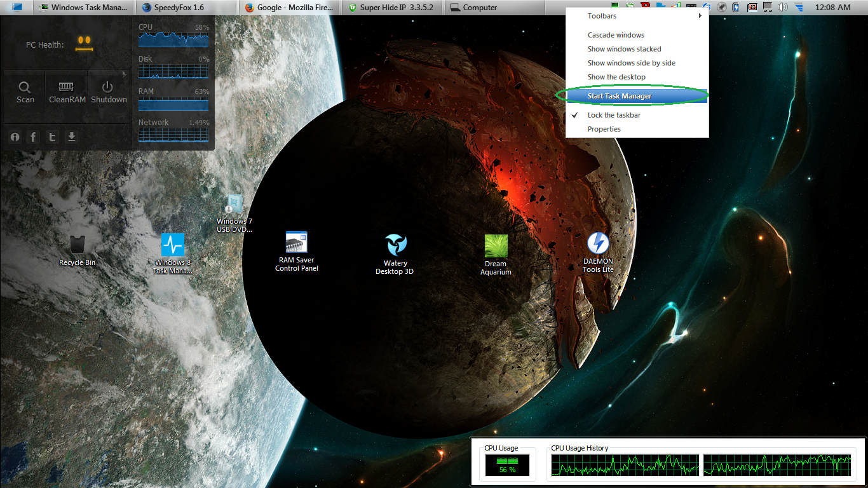Viewport: 868px width, 488px height.
Task: Click the red X monitor tray icon
Action: (x=752, y=8)
